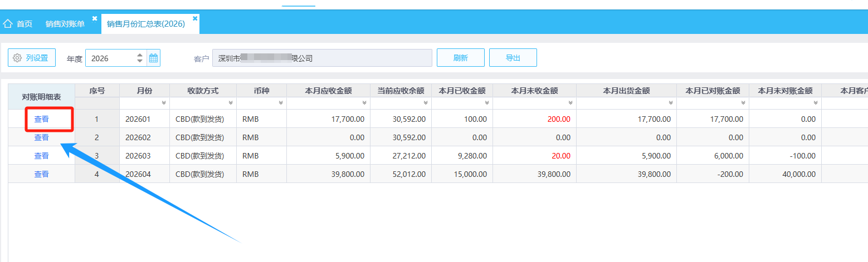Click 查看 link for month 202601
Viewport: 868px width, 262px height.
tap(42, 119)
